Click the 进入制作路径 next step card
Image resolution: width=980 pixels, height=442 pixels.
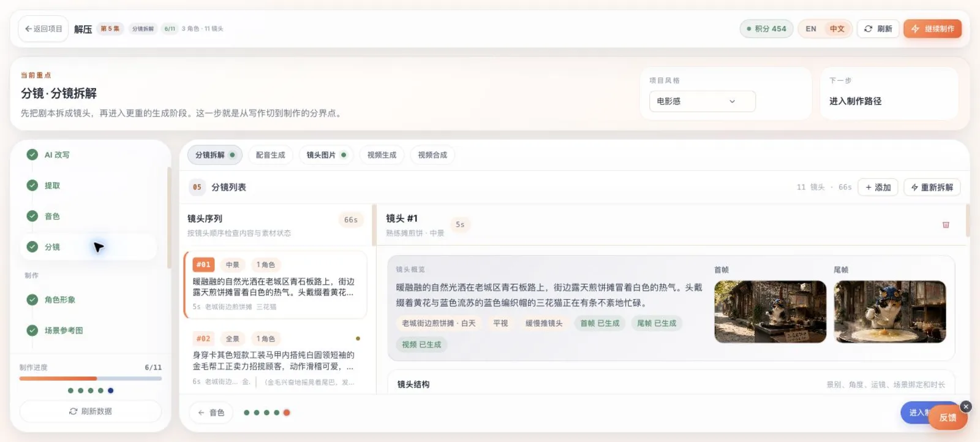[889, 93]
